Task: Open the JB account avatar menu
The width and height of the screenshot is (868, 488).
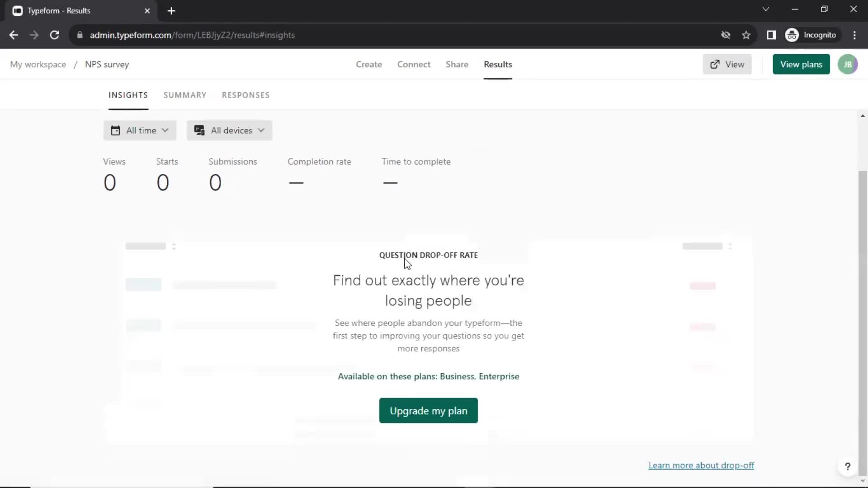Action: pyautogui.click(x=848, y=64)
